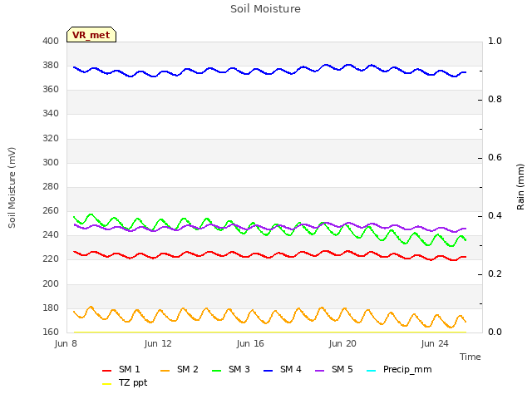Click the Jun 20 x-axis tick label
Image resolution: width=532 pixels, height=399 pixels.
click(342, 343)
